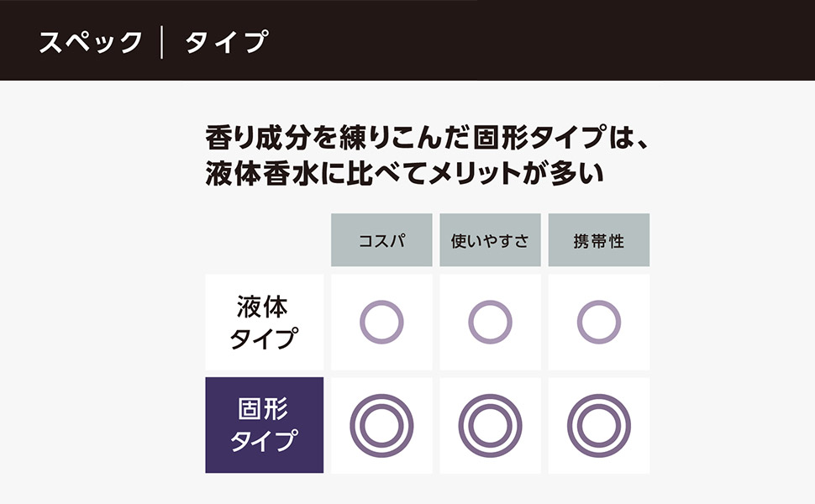815x504 pixels.
Task: Select the 携帯性 column header
Action: tap(599, 241)
